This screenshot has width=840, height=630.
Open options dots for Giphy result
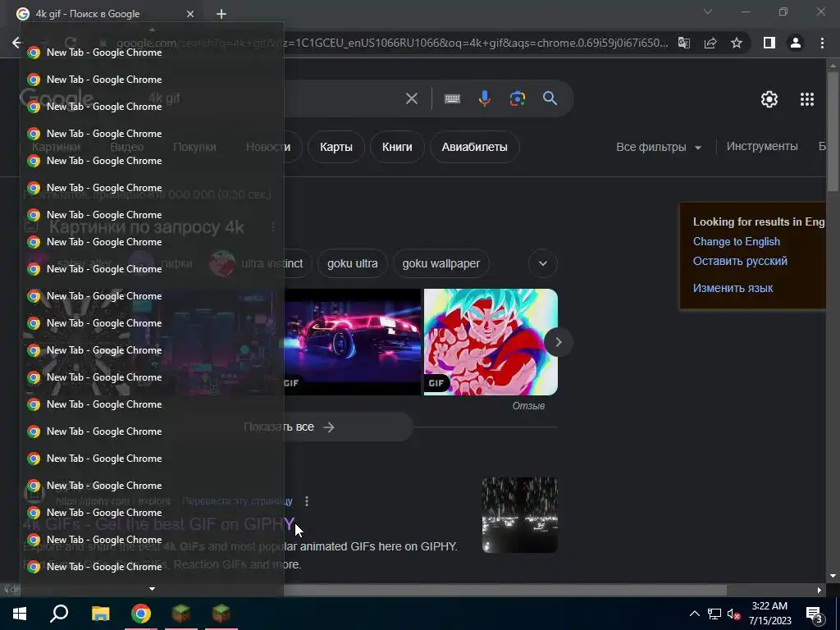[307, 501]
